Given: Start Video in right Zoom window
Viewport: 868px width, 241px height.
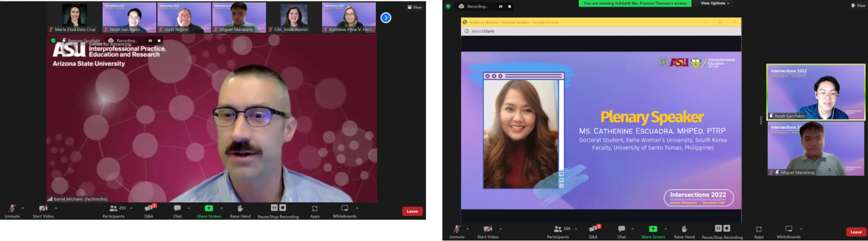Looking at the screenshot, I should (x=488, y=232).
